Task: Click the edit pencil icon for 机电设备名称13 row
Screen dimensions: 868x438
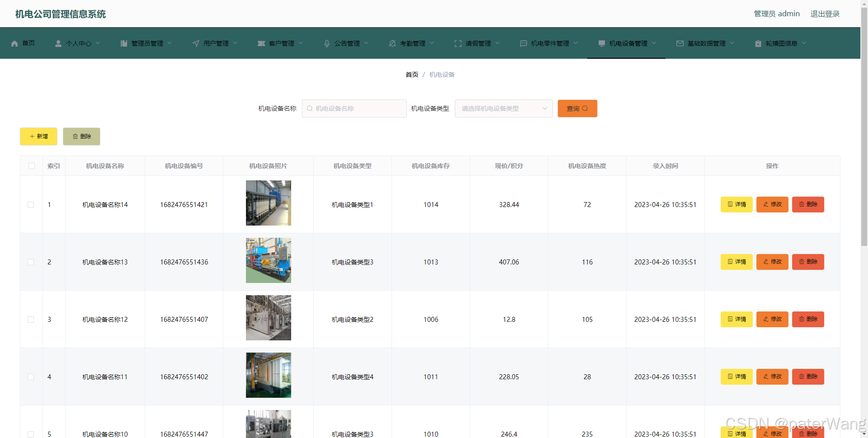Action: pos(766,262)
